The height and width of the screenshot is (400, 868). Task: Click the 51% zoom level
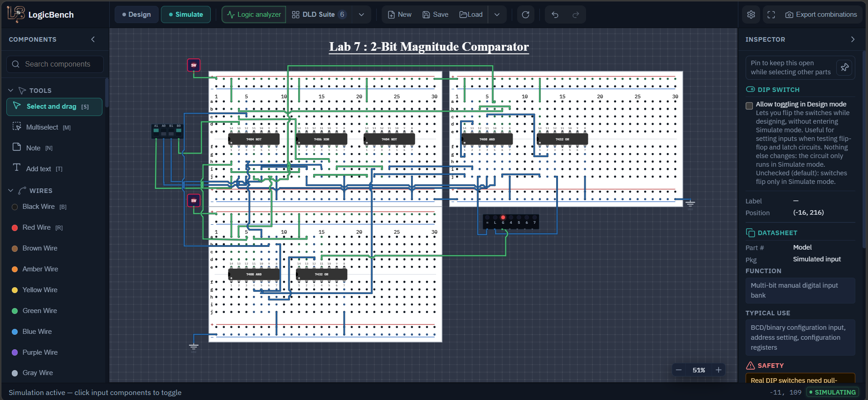[x=698, y=370]
